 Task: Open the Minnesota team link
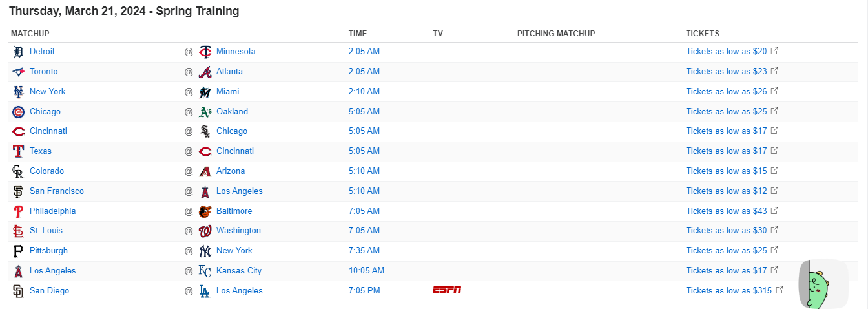click(x=236, y=51)
